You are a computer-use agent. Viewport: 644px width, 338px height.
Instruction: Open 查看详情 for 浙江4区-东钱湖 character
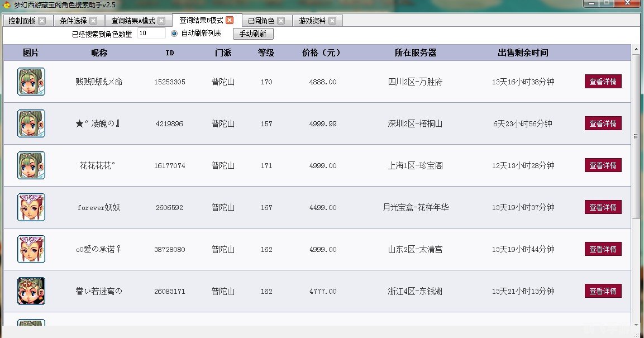tap(603, 291)
